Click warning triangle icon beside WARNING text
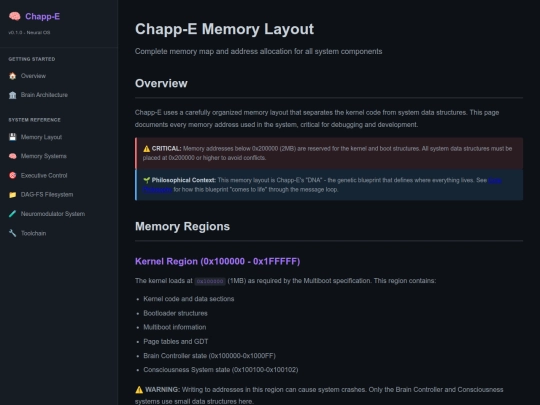The image size is (540, 405). point(139,390)
